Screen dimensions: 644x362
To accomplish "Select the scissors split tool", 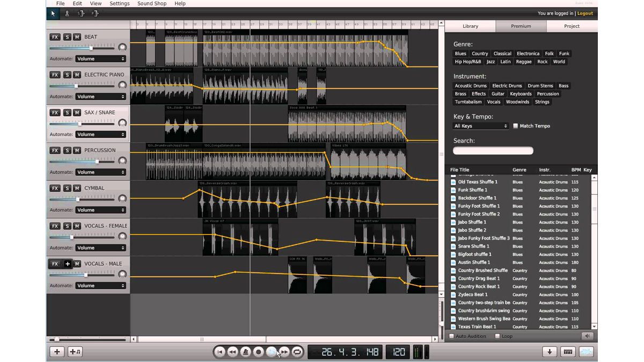I will 67,13.
